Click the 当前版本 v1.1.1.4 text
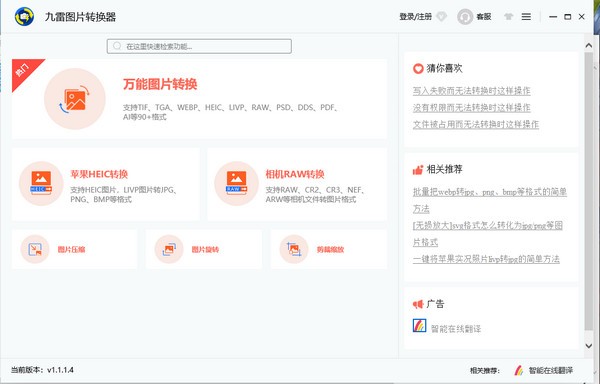Image resolution: width=600 pixels, height=384 pixels. point(42,370)
